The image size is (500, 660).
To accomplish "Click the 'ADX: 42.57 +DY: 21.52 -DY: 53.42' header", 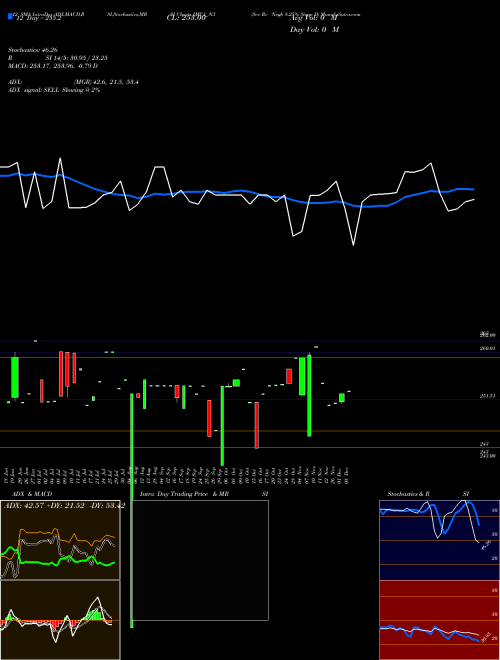I will pos(64,506).
